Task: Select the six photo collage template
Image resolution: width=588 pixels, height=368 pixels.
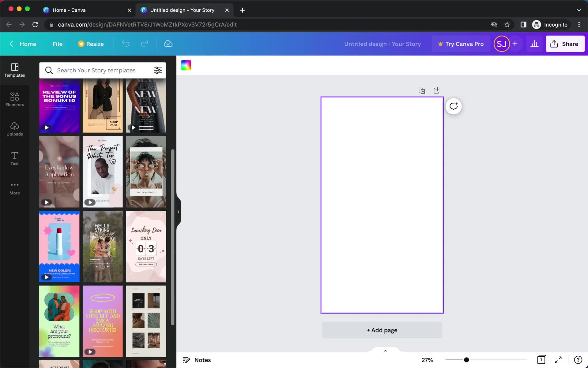Action: pos(146,321)
